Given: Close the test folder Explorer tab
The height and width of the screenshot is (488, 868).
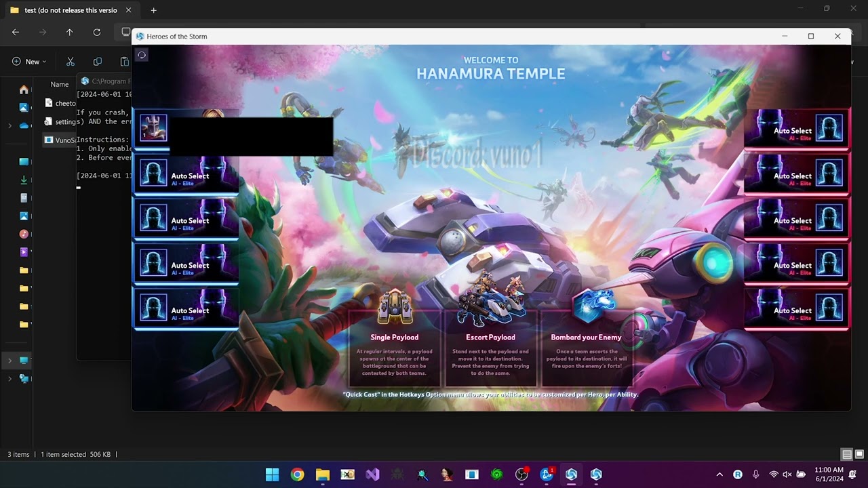Looking at the screenshot, I should [x=128, y=10].
